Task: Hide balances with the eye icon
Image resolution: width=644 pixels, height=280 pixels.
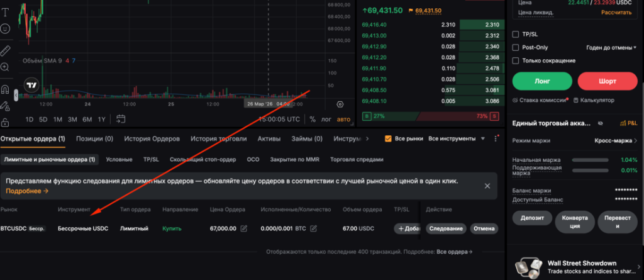Action: [600, 123]
